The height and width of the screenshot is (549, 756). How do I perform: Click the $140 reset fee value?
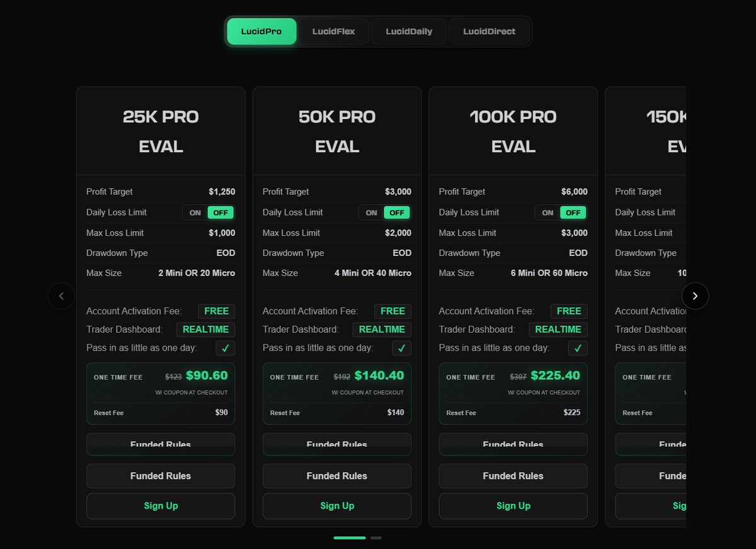pos(396,413)
